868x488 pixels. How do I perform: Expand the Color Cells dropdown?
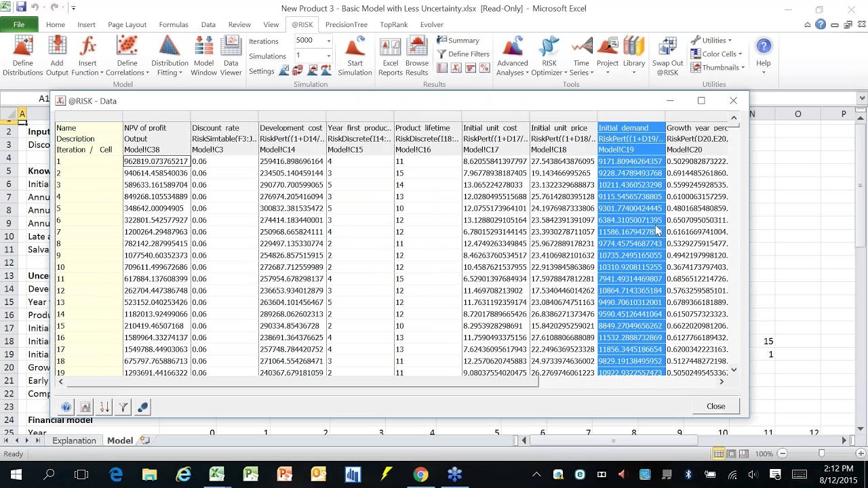[716, 54]
